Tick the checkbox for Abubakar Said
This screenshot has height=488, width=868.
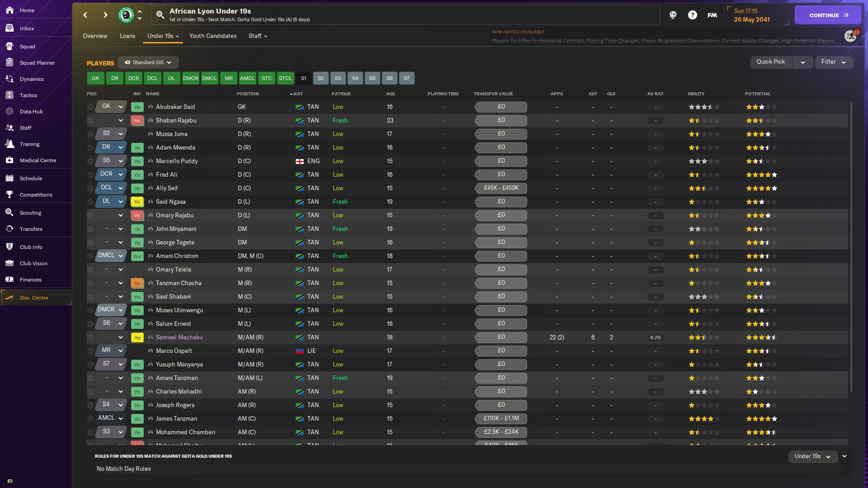tap(90, 107)
